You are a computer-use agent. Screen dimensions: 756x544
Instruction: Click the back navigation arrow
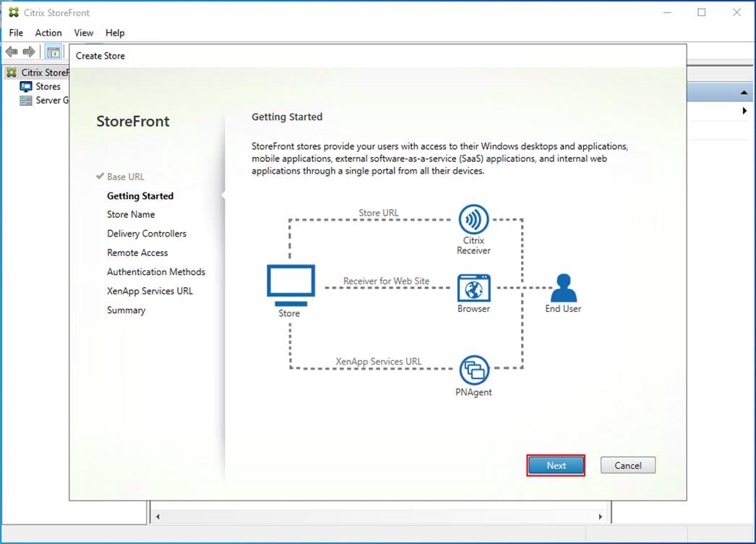(12, 51)
